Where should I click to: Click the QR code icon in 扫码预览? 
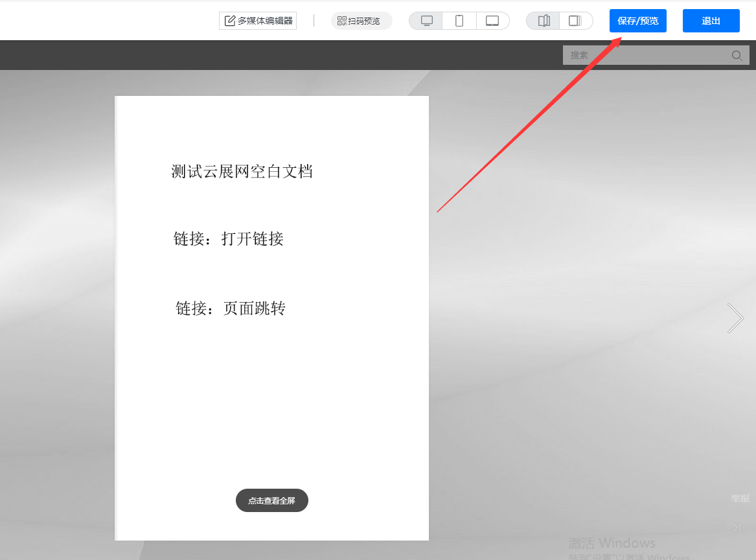click(342, 21)
